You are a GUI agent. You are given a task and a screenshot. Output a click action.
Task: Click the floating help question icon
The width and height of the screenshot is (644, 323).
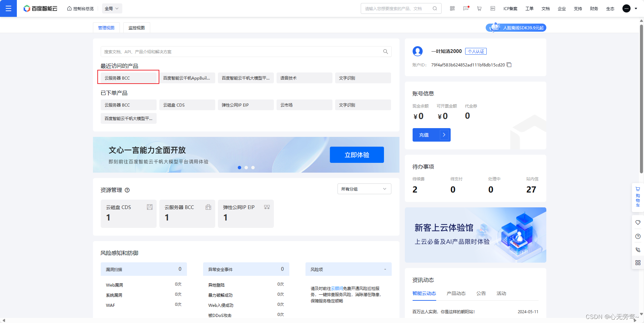638,236
